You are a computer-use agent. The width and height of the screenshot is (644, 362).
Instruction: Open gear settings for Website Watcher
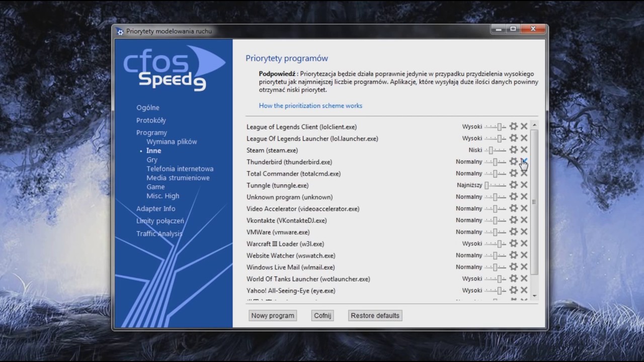tap(514, 255)
